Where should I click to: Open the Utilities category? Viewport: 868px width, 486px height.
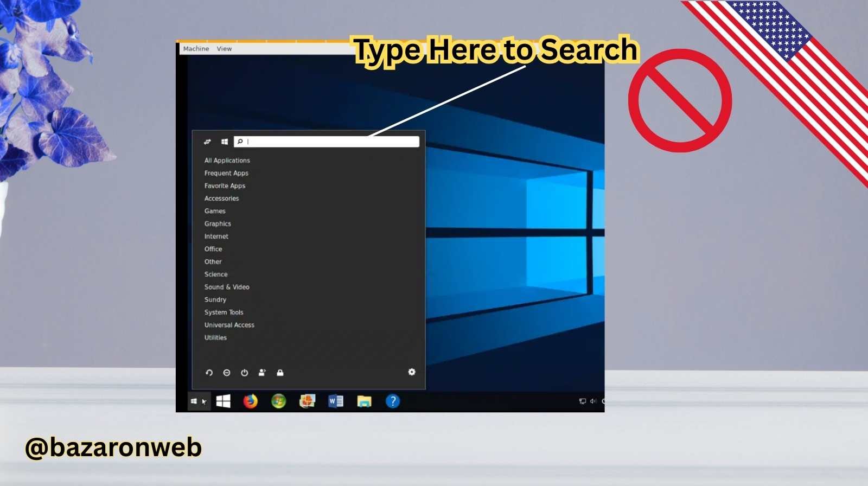point(215,337)
